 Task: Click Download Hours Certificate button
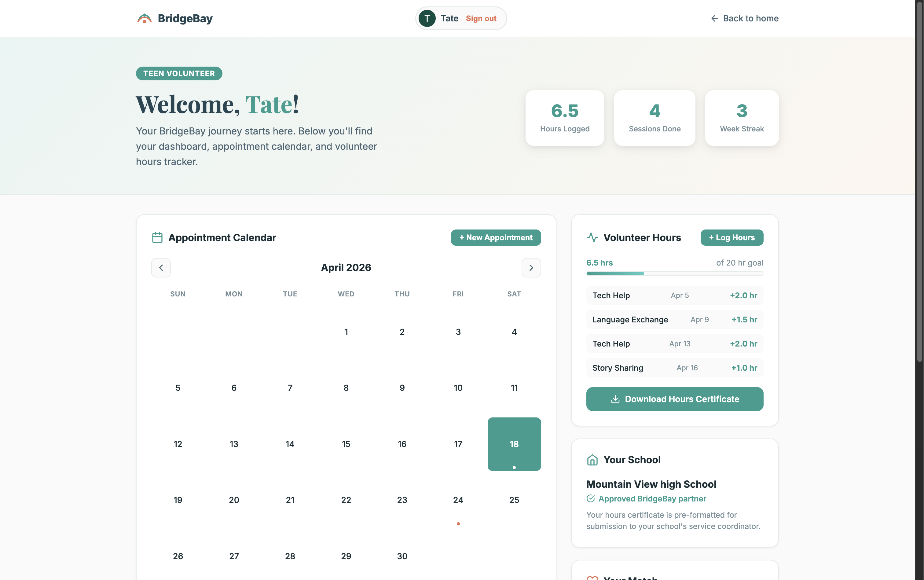(x=675, y=399)
